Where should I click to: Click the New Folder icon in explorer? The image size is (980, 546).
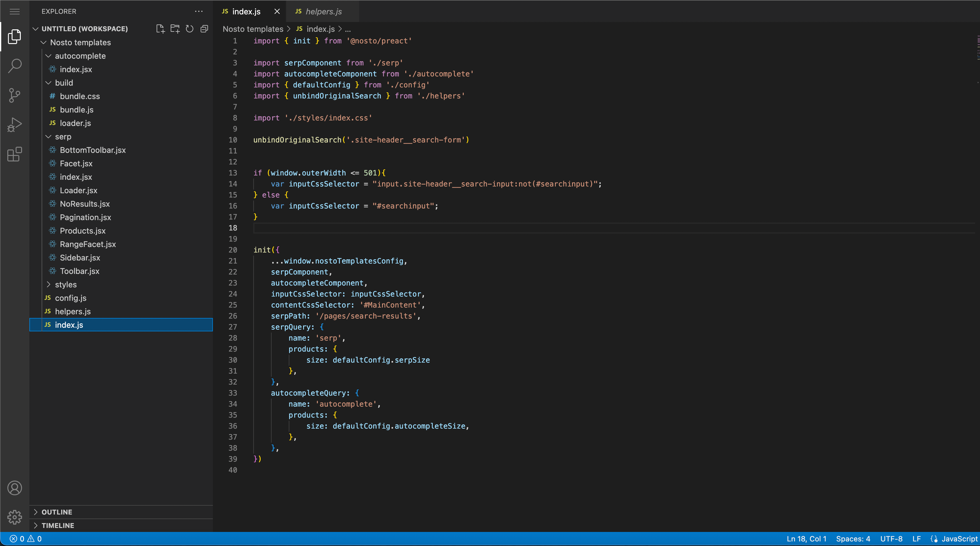(175, 29)
